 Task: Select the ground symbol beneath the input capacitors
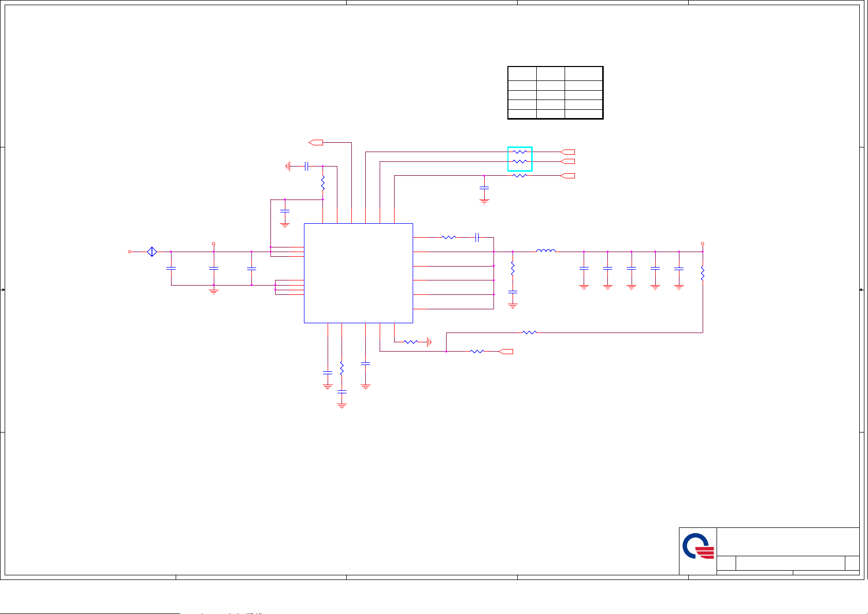click(x=214, y=292)
